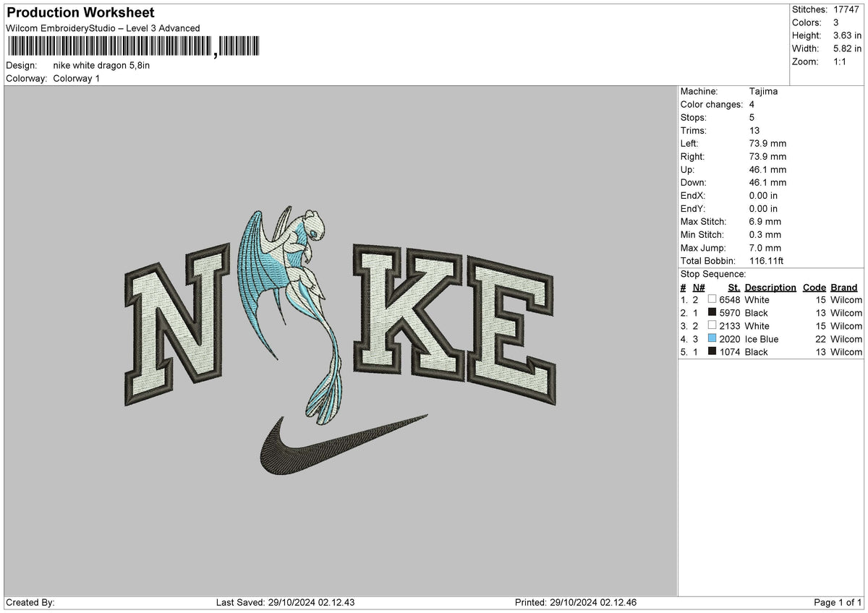Click the width value '5.82 in'
This screenshot has width=868, height=613.
848,48
